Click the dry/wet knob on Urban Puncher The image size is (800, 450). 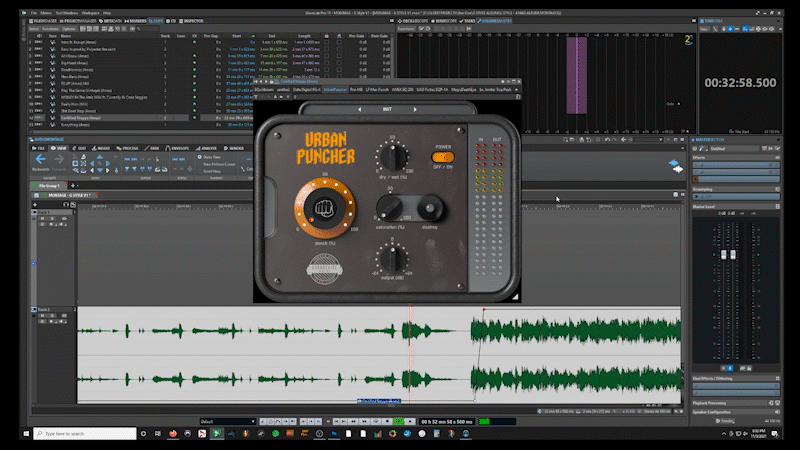[393, 156]
